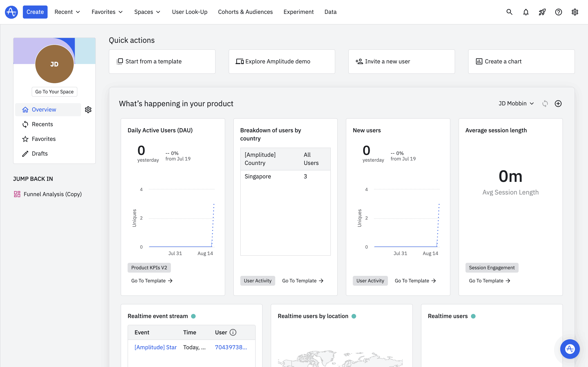Select Drafts in the sidebar
The image size is (588, 367).
40,154
